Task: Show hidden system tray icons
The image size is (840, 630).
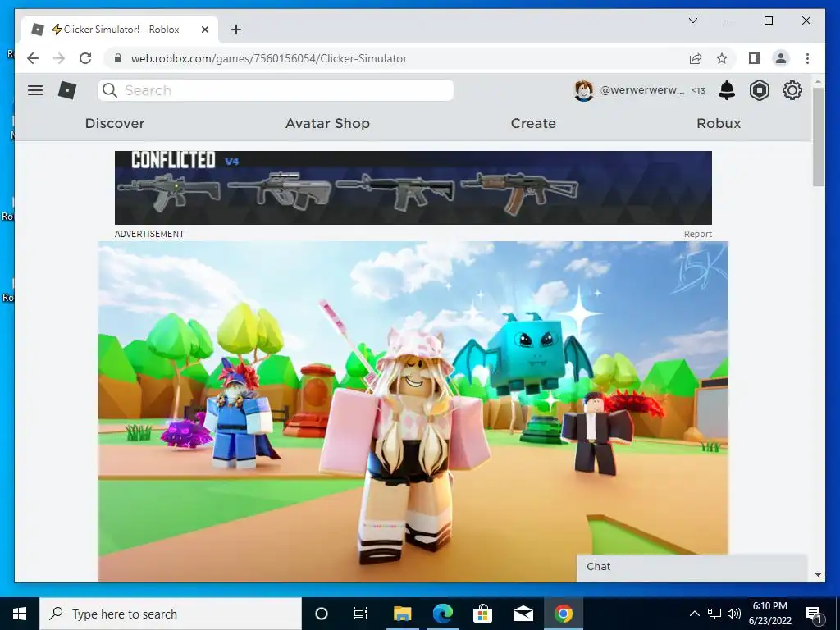Action: (694, 614)
